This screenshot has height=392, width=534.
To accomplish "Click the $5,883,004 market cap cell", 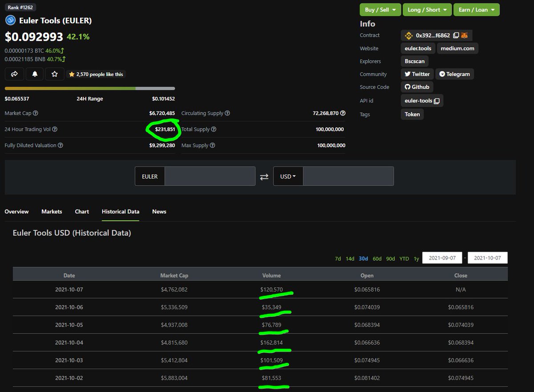I will [174, 378].
